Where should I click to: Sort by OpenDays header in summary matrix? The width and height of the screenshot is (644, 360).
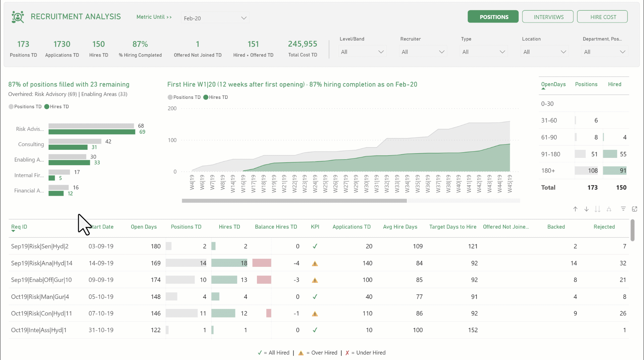[553, 84]
